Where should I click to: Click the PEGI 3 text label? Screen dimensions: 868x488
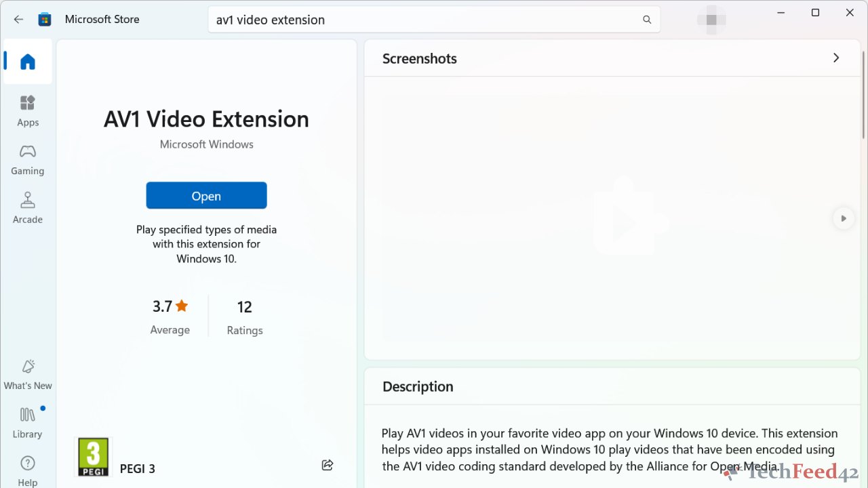(x=138, y=468)
